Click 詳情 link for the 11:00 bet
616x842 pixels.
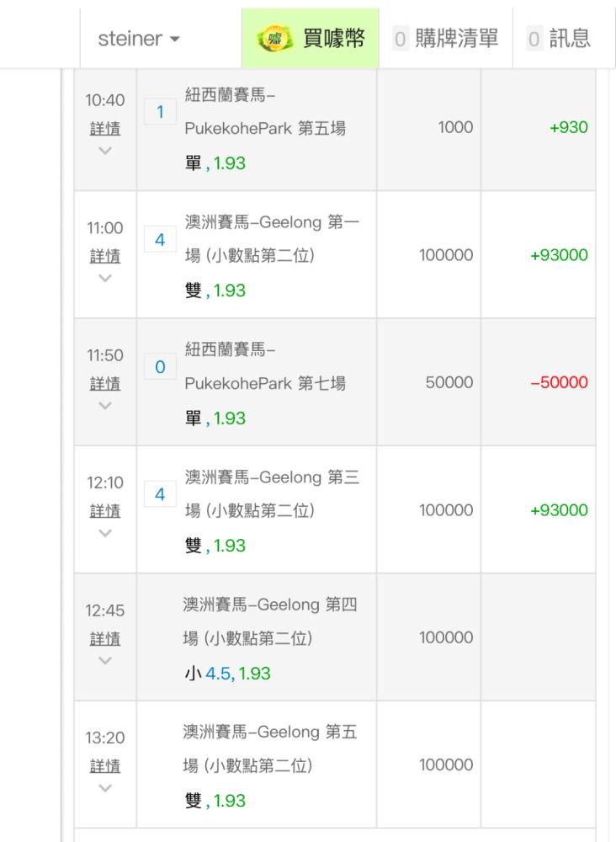click(x=104, y=254)
